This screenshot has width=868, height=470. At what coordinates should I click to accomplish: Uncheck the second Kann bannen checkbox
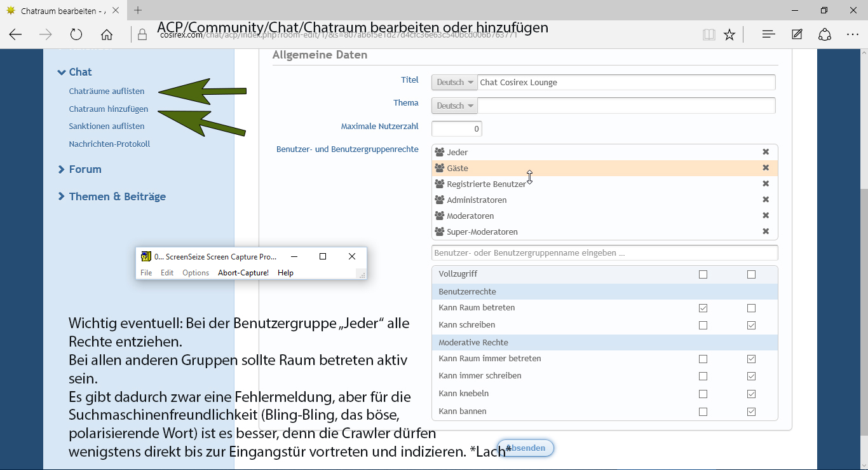(752, 412)
